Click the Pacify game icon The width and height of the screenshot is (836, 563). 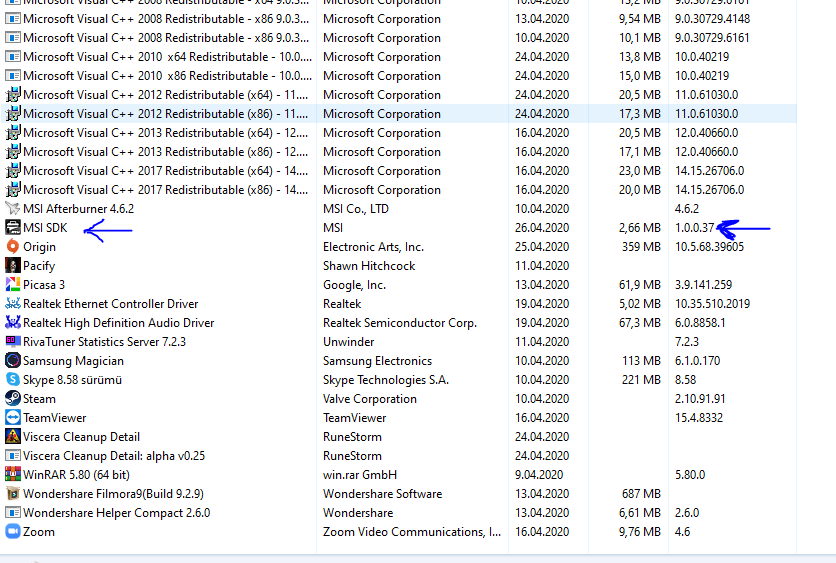(x=13, y=266)
